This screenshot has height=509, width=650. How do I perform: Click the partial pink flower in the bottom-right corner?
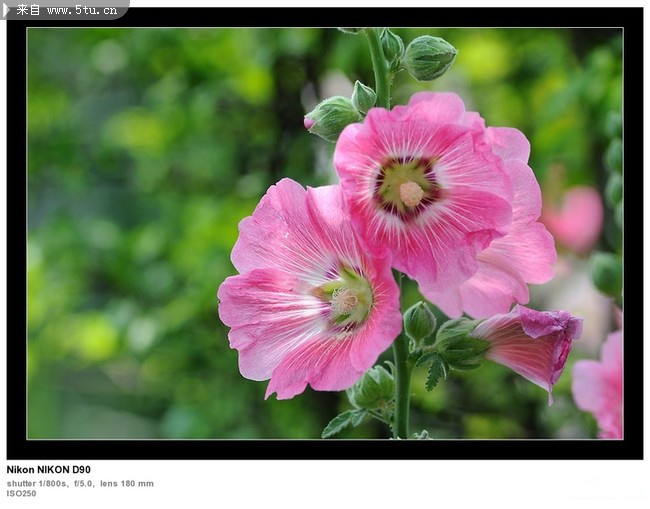[602, 388]
